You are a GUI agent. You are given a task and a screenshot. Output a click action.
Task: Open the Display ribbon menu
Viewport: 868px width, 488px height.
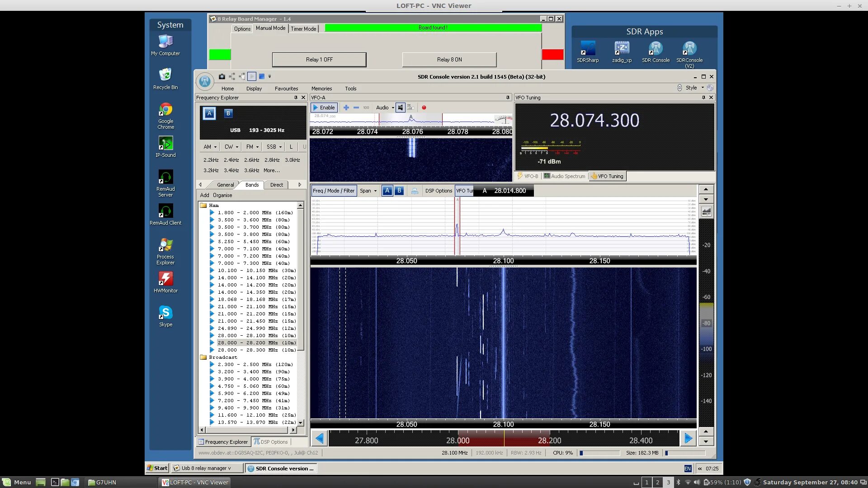click(x=254, y=89)
